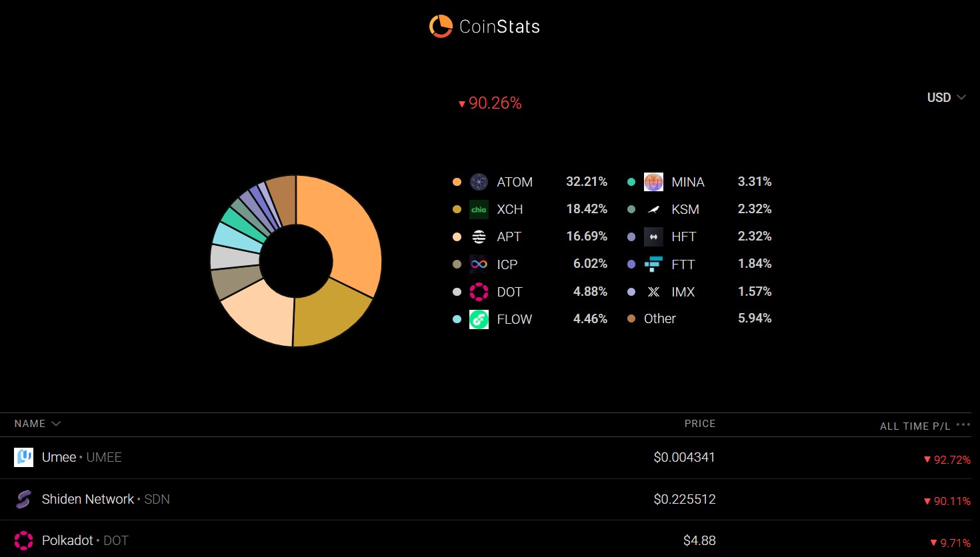Click the XCH 18.42% percentage value
The width and height of the screenshot is (980, 557).
tap(587, 209)
